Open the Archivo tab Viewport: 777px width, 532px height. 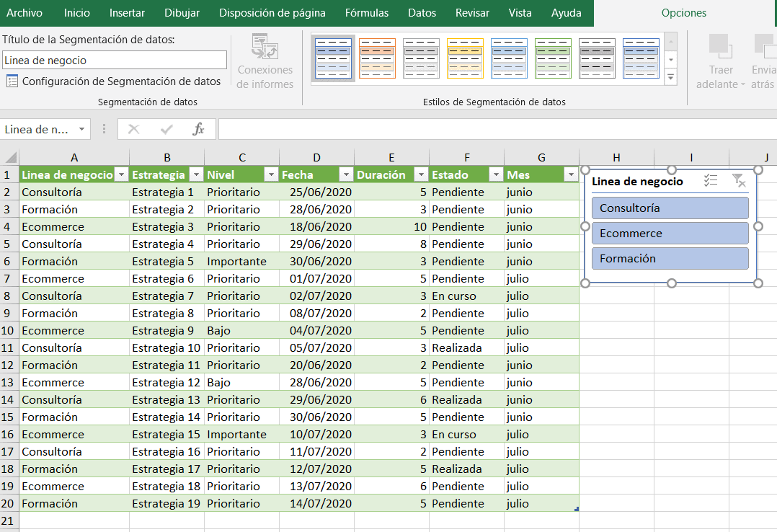coord(25,13)
